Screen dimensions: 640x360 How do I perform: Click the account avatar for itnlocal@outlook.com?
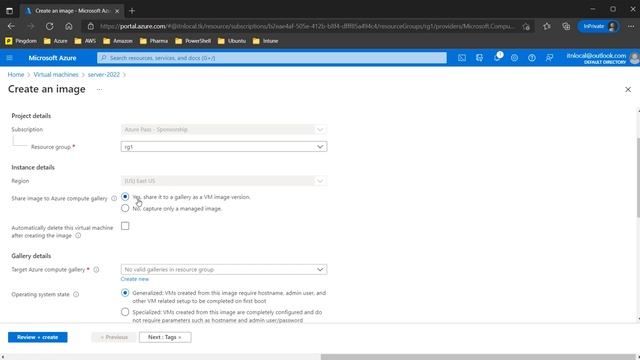pyautogui.click(x=634, y=58)
